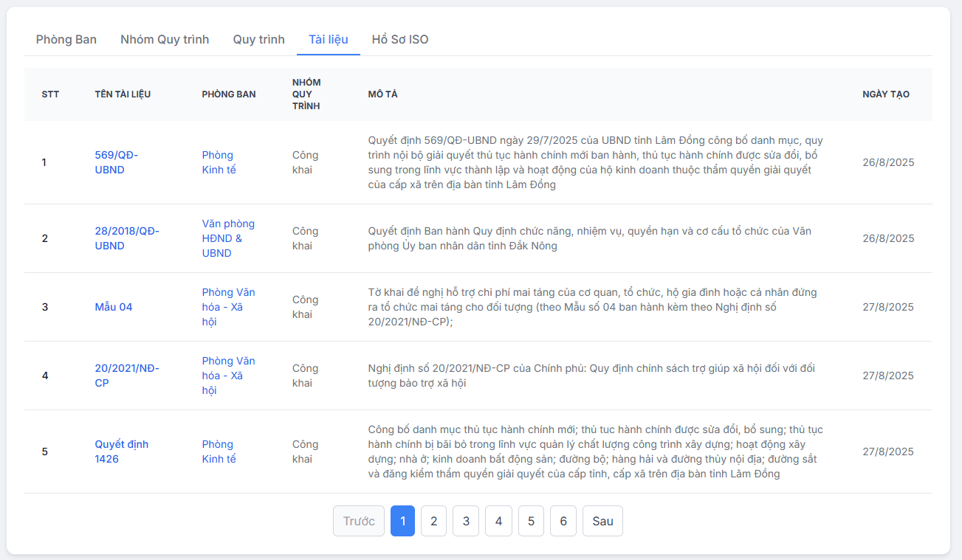This screenshot has height=560, width=962.
Task: Open the Quyết định 1426 document
Action: click(x=122, y=452)
